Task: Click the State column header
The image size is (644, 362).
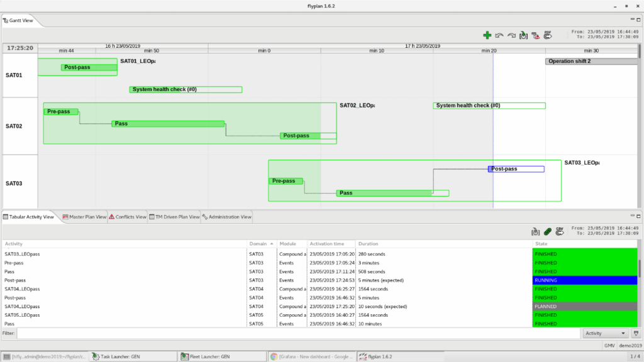Action: point(585,244)
